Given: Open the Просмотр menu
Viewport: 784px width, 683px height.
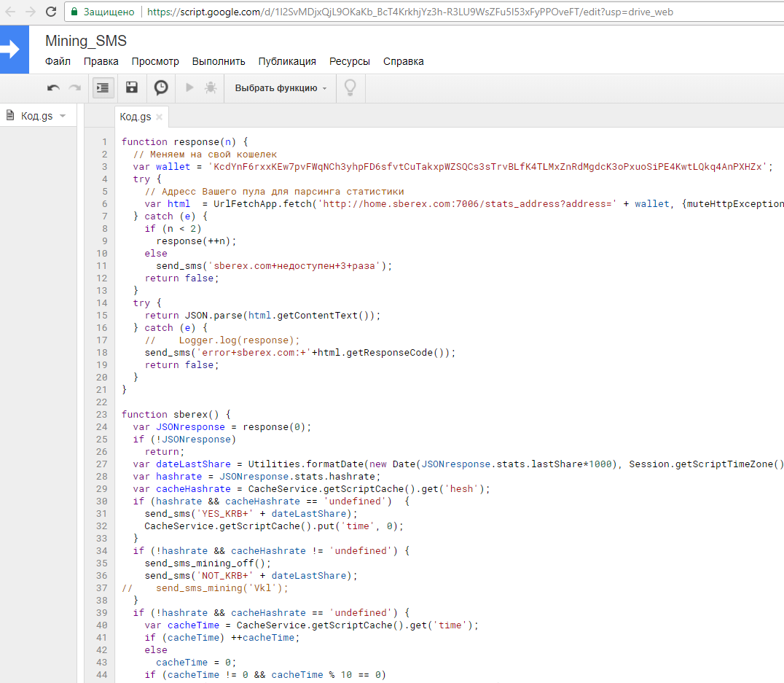Looking at the screenshot, I should pos(155,61).
